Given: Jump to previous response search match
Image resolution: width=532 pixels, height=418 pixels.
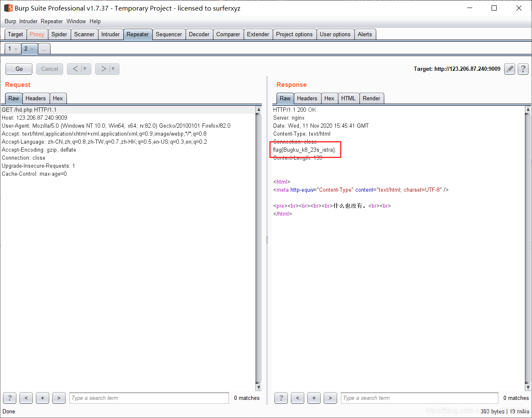Looking at the screenshot, I should tap(298, 398).
